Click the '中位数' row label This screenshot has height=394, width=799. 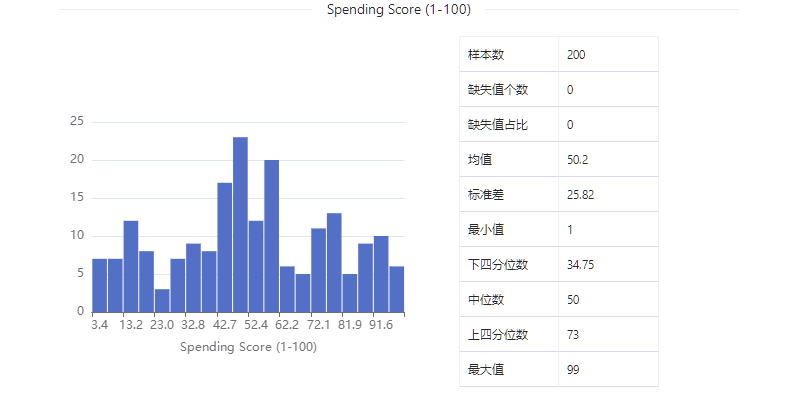pyautogui.click(x=486, y=300)
